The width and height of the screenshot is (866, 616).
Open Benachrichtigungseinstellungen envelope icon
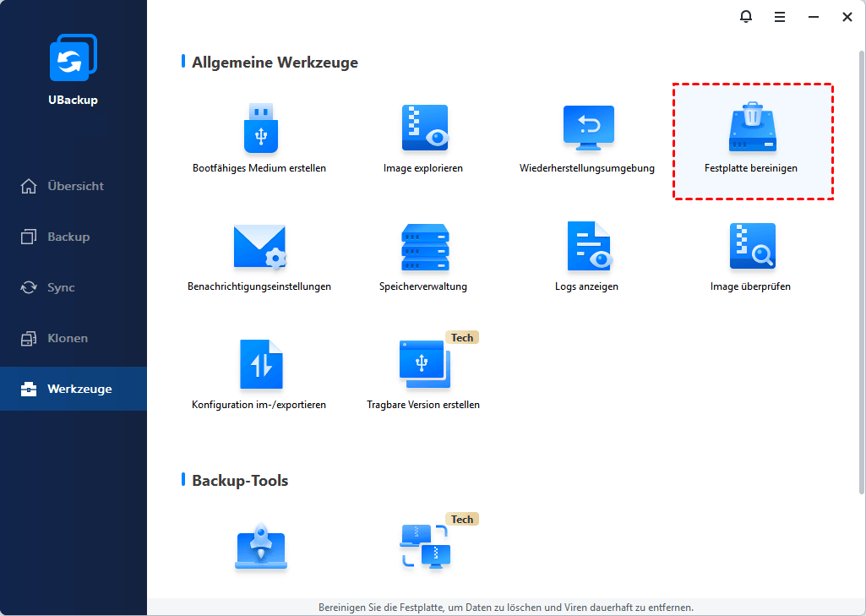pyautogui.click(x=259, y=248)
